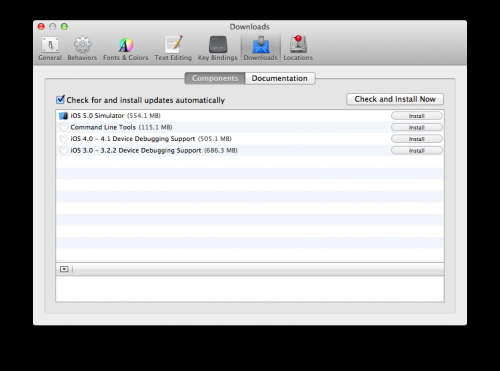Open the Behaviors preferences pane
This screenshot has height=371, width=500.
tap(82, 49)
